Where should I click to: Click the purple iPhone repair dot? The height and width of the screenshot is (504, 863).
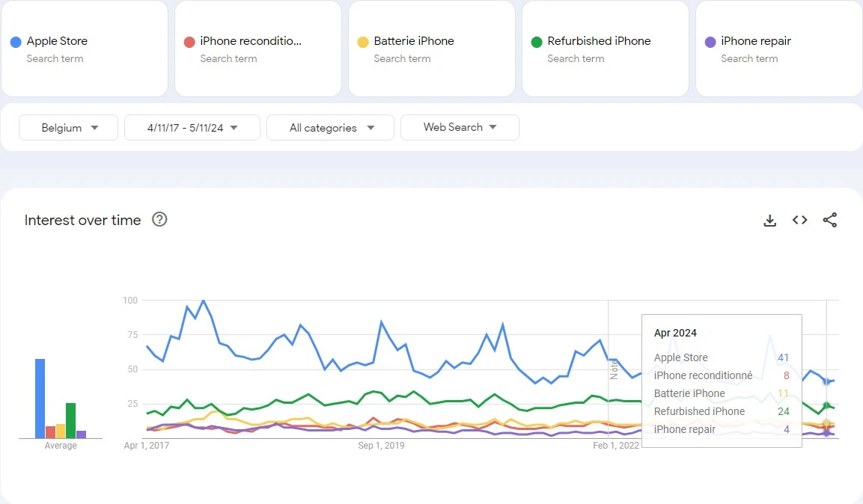tap(710, 42)
